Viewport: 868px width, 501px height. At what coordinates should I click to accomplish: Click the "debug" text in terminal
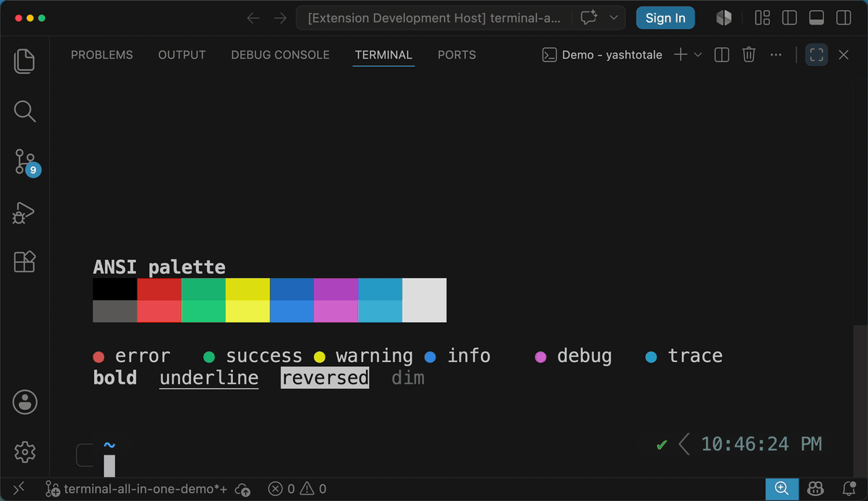pos(584,356)
